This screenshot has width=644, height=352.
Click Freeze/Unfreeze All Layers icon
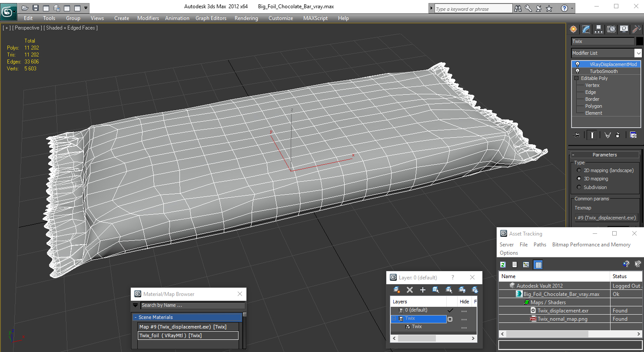pos(475,290)
